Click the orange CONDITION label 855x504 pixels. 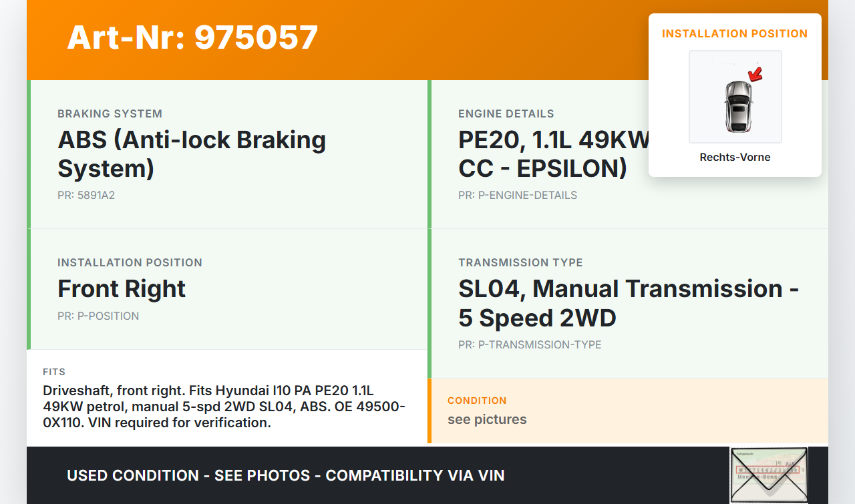477,401
